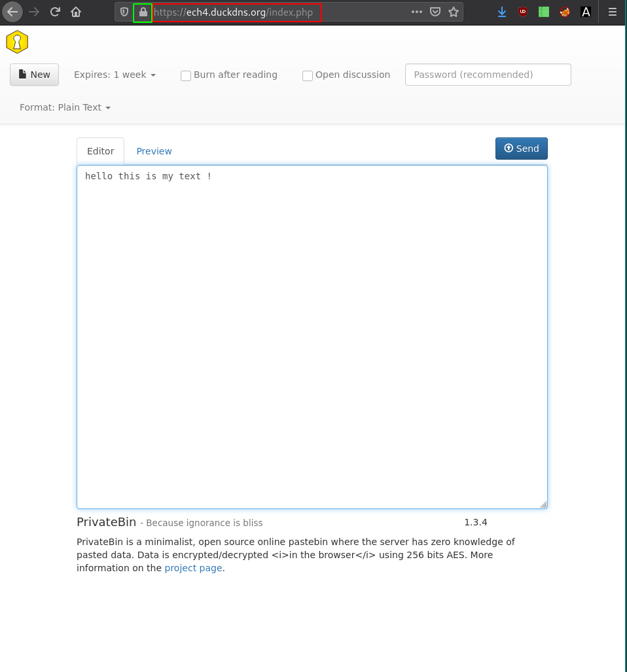Focus the Password (recommended) field
The height and width of the screenshot is (672, 627).
pyautogui.click(x=488, y=75)
